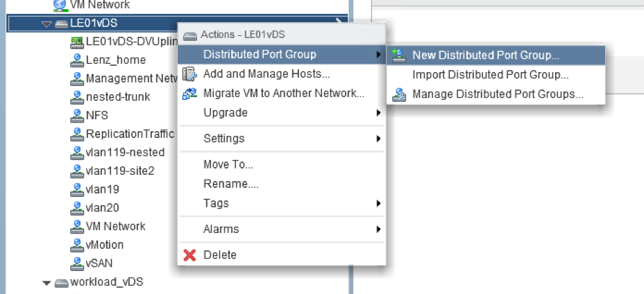Click the NFS port group icon
The width and height of the screenshot is (644, 294).
pos(77,115)
